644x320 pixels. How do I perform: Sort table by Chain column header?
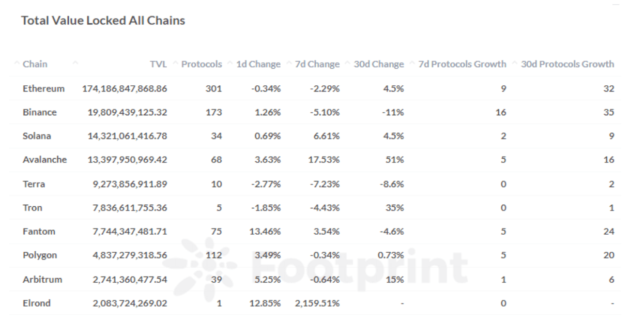tap(35, 64)
